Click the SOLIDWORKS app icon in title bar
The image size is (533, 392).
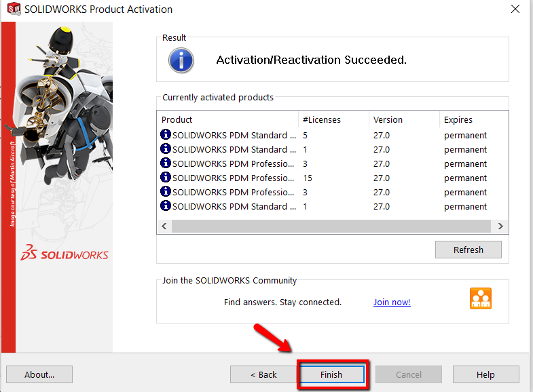14,9
